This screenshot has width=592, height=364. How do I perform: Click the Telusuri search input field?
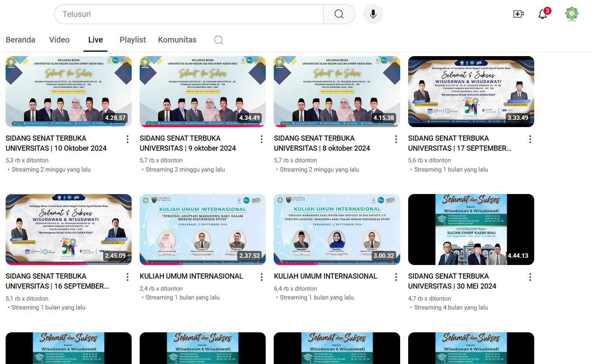click(x=189, y=14)
